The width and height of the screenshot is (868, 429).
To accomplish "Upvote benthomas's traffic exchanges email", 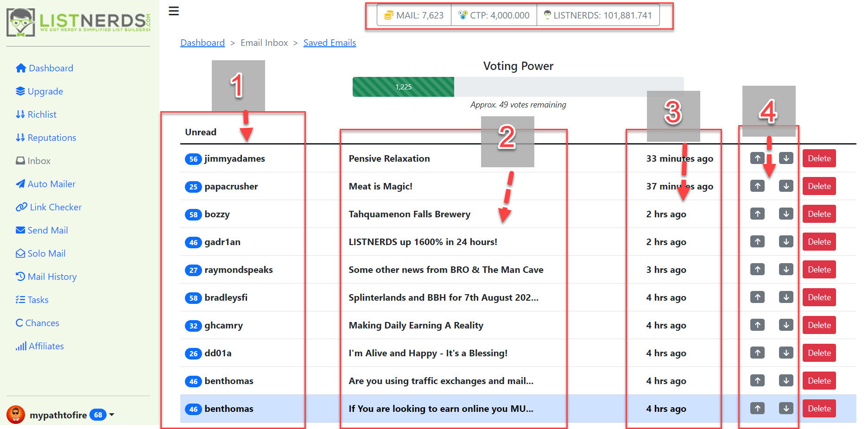I will click(757, 381).
